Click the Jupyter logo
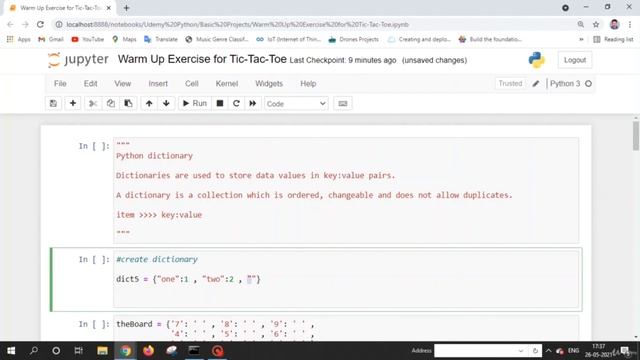640x360 pixels. tap(78, 60)
